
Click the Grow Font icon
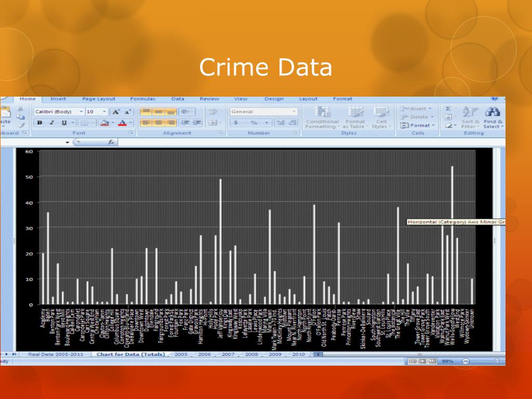coord(116,112)
